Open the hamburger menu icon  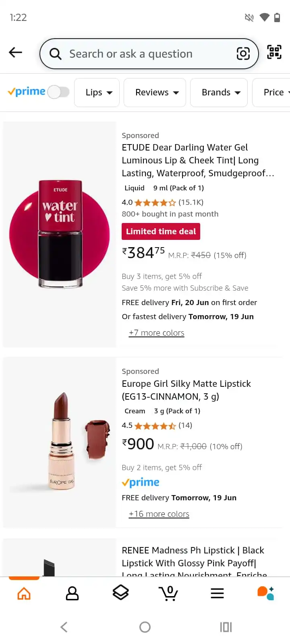pos(217,593)
